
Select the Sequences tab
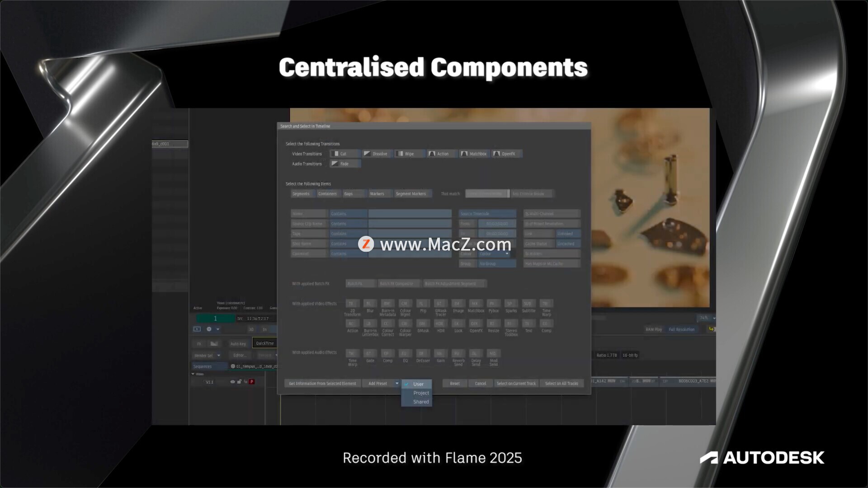click(x=209, y=366)
